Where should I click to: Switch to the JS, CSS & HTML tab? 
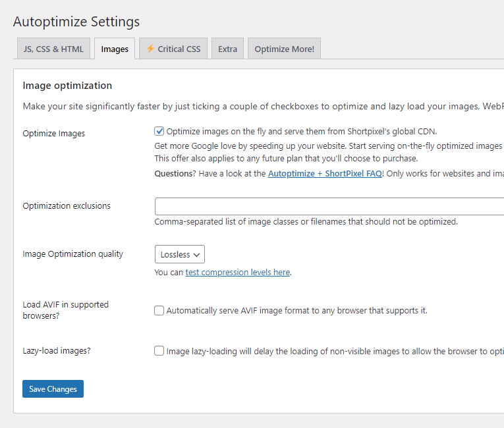(x=53, y=49)
